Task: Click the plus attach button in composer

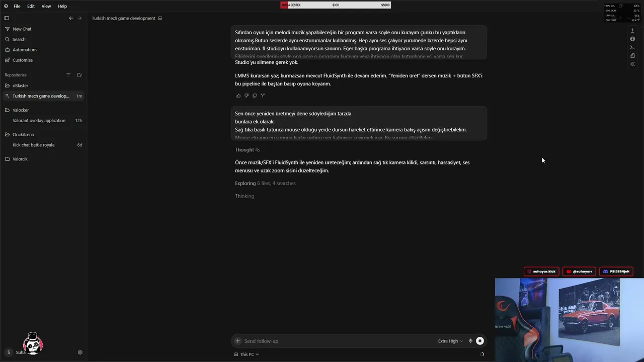Action: [x=238, y=341]
